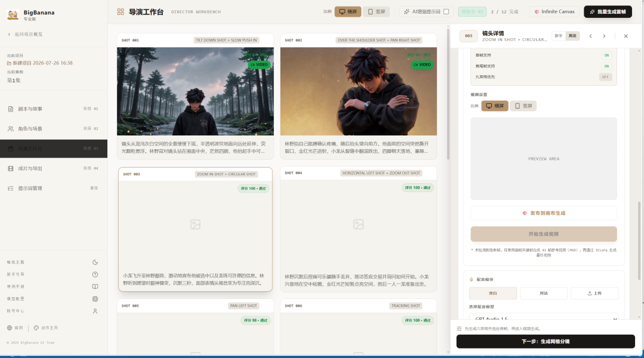Select the 旁白 dubbing tab

pyautogui.click(x=493, y=293)
